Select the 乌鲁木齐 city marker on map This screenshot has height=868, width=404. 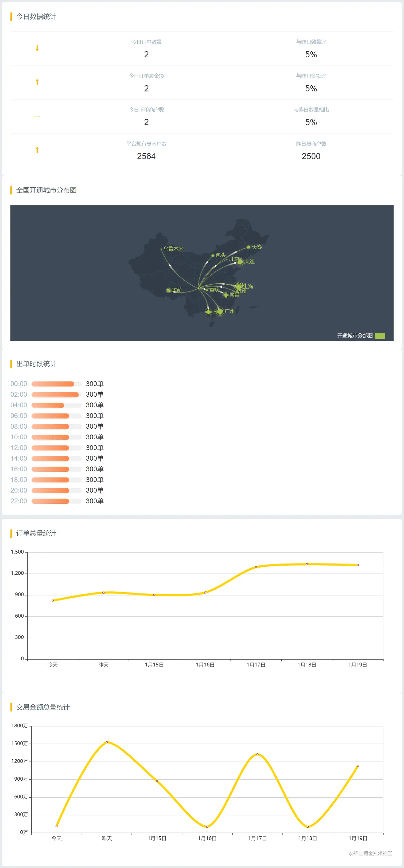tap(161, 249)
